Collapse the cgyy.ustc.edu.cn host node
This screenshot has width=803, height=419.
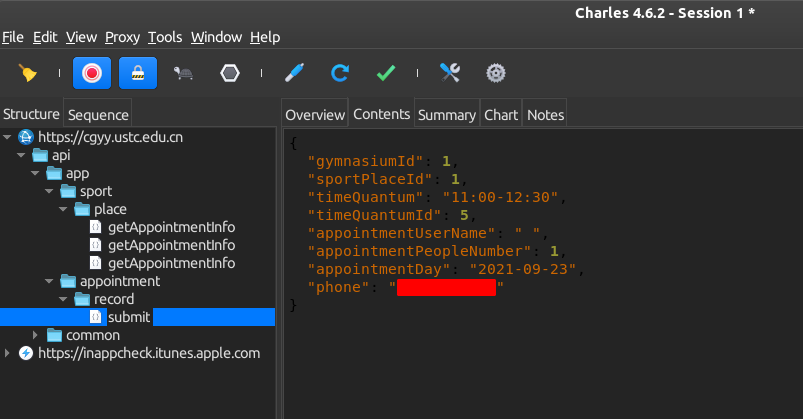8,137
